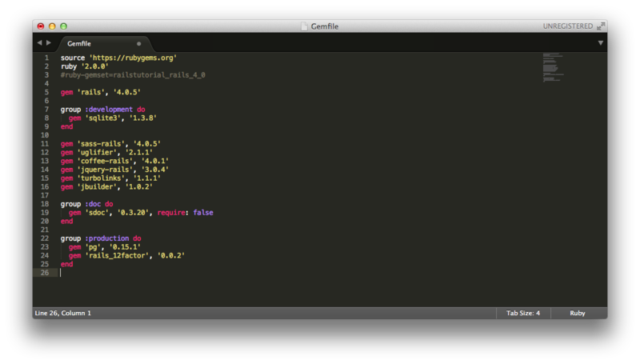This screenshot has width=640, height=364.
Task: Close the Gemfile tab via unsaved dot
Action: point(138,44)
